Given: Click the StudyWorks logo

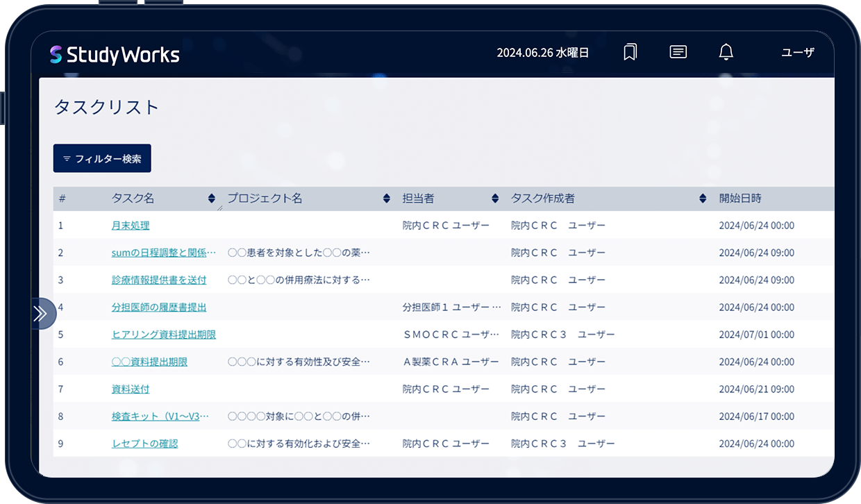Looking at the screenshot, I should coord(115,55).
